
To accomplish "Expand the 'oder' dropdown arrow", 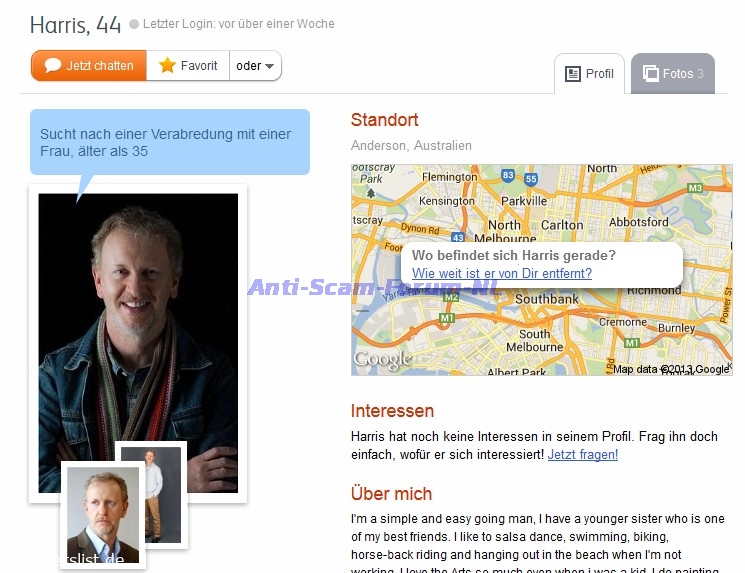I will click(269, 66).
